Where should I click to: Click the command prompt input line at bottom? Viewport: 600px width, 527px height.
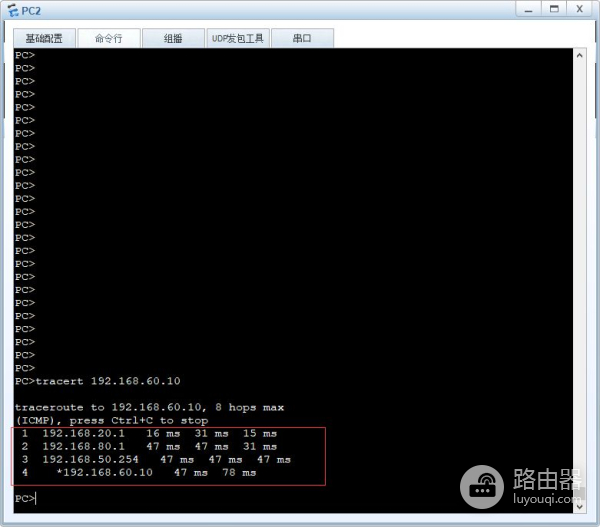pos(293,498)
